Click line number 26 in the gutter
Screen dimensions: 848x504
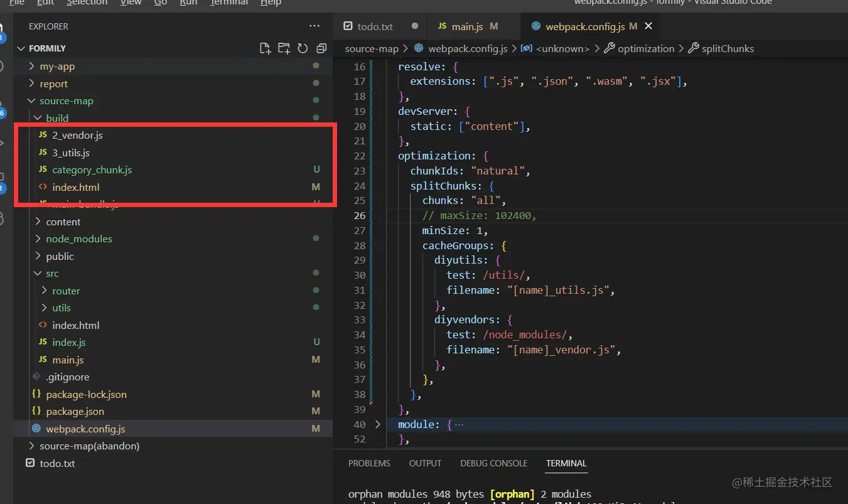click(x=359, y=215)
